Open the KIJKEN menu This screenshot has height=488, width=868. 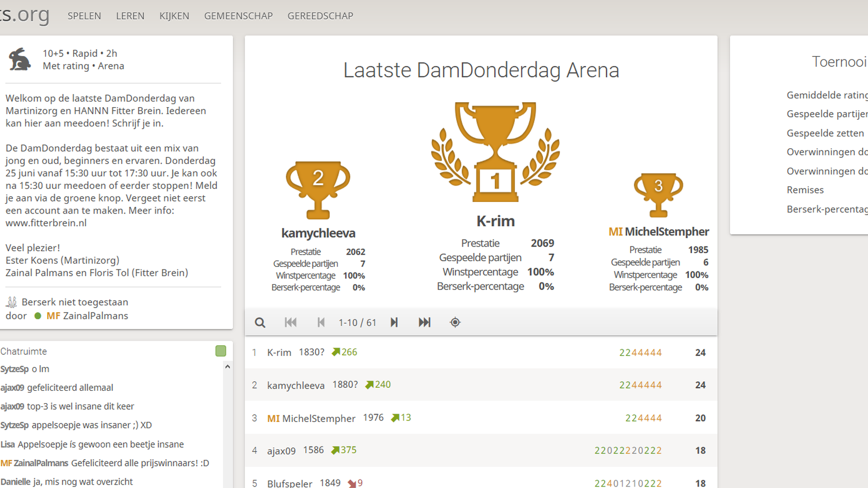click(x=174, y=16)
